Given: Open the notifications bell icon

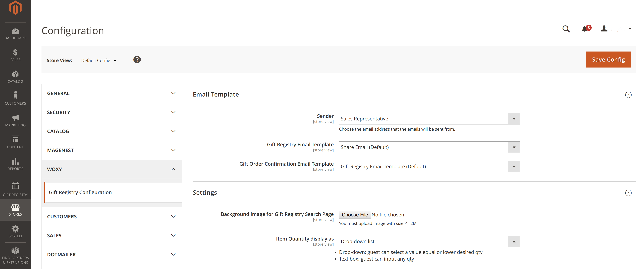Looking at the screenshot, I should 584,29.
